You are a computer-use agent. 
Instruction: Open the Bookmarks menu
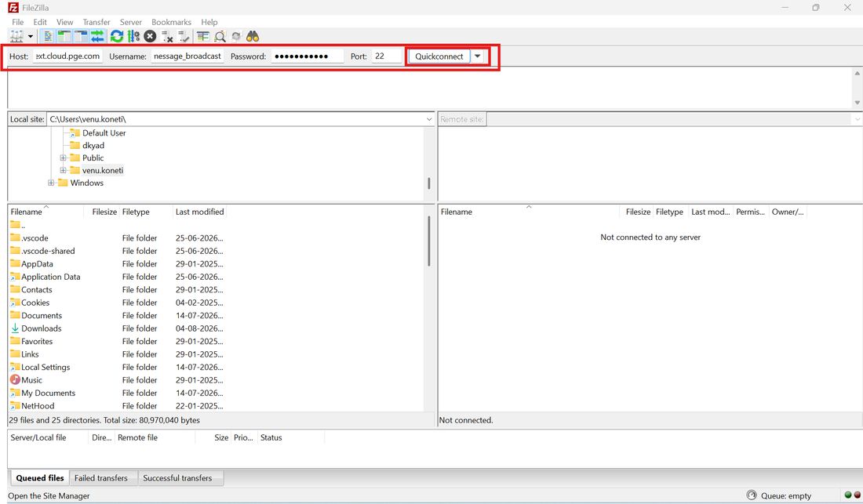171,22
